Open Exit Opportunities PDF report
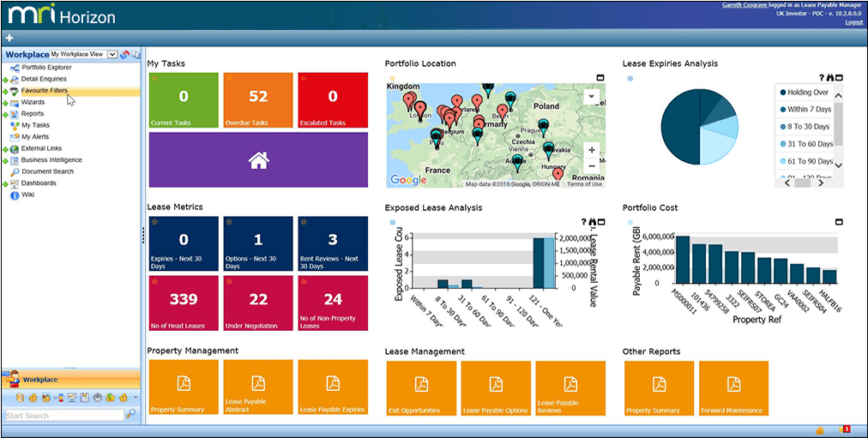The height and width of the screenshot is (438, 868). coord(422,389)
